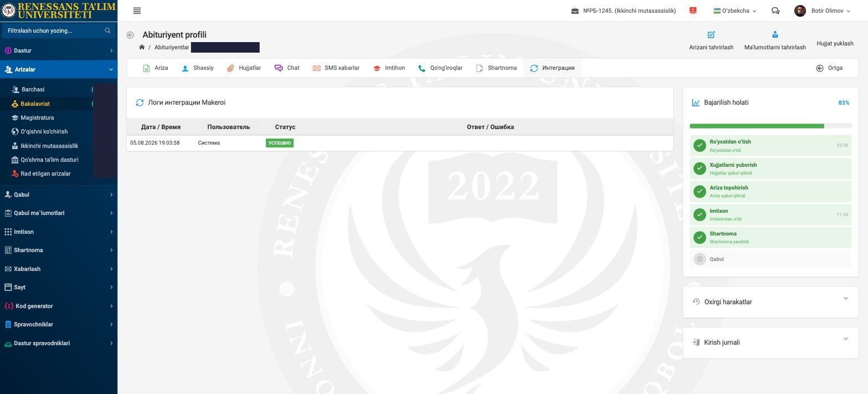Switch to the Chat tab
The width and height of the screenshot is (868, 394).
(287, 68)
